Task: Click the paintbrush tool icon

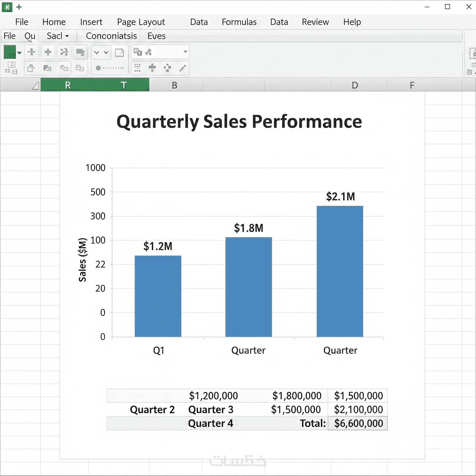Action: (182, 68)
